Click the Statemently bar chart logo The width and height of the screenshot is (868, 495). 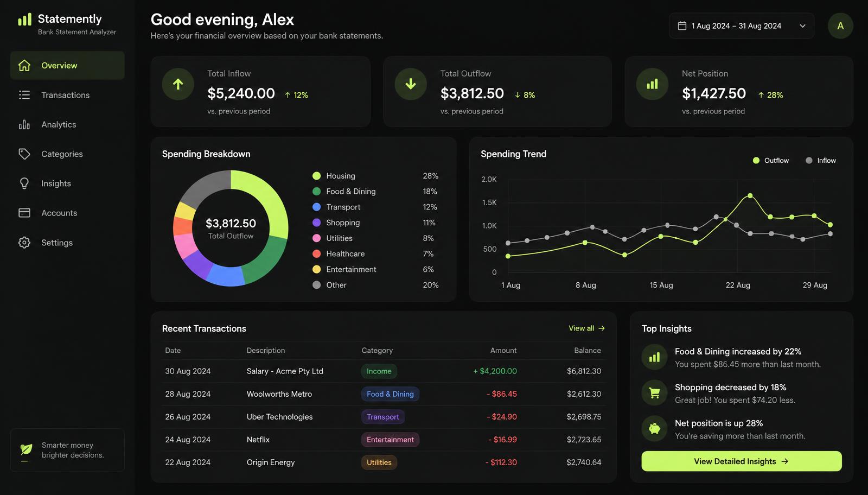point(24,20)
